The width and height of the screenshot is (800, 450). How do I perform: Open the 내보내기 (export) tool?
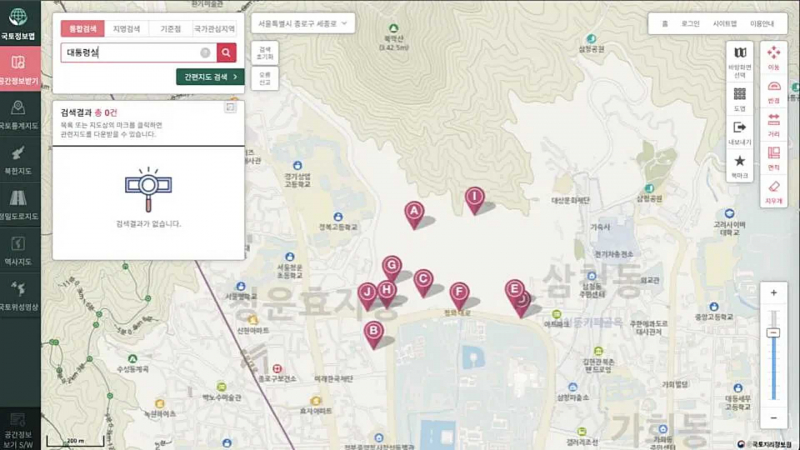click(739, 131)
